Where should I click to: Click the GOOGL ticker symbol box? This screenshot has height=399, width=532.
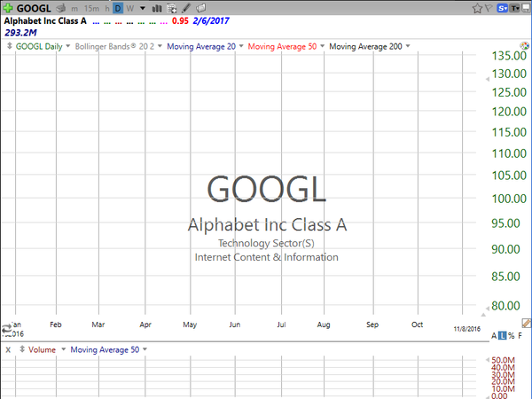(34, 8)
